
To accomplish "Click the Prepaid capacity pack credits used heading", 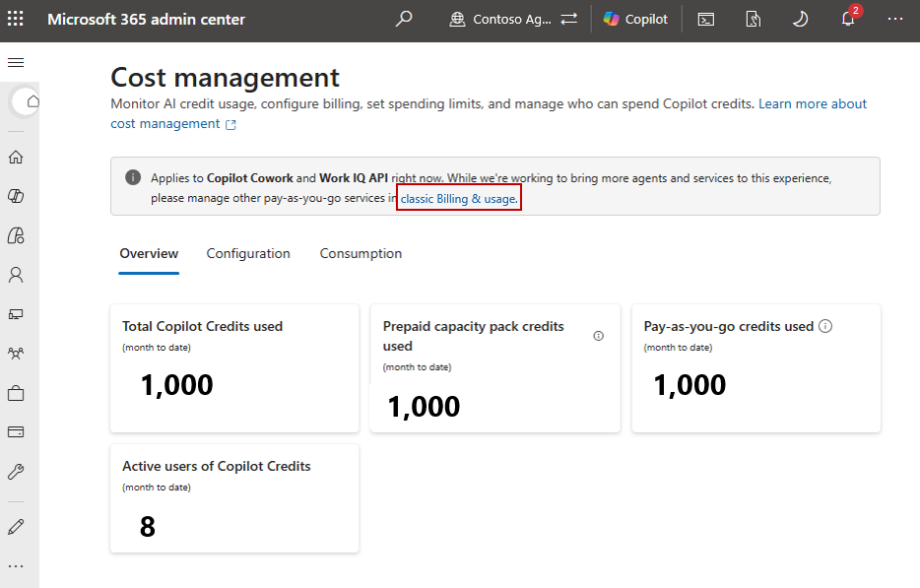I will pyautogui.click(x=474, y=336).
